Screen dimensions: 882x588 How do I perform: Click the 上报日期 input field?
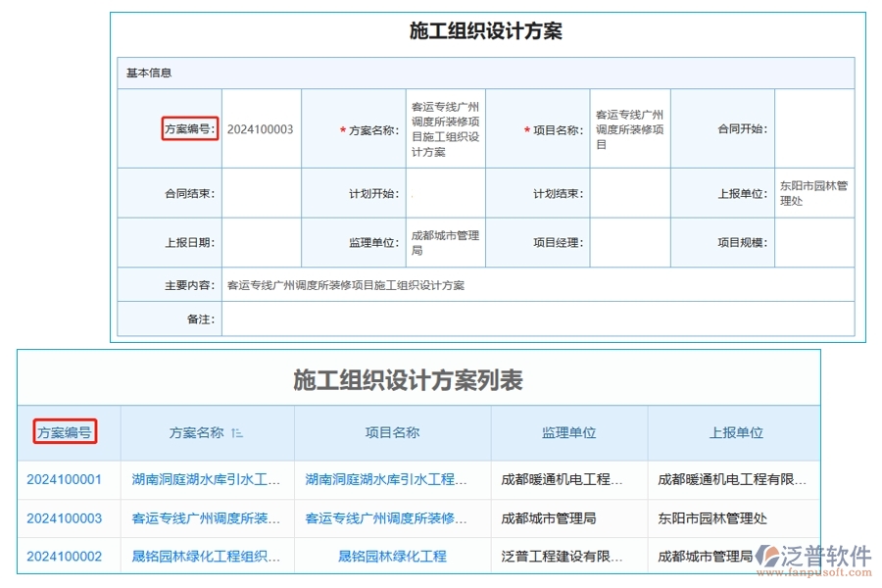[x=260, y=242]
